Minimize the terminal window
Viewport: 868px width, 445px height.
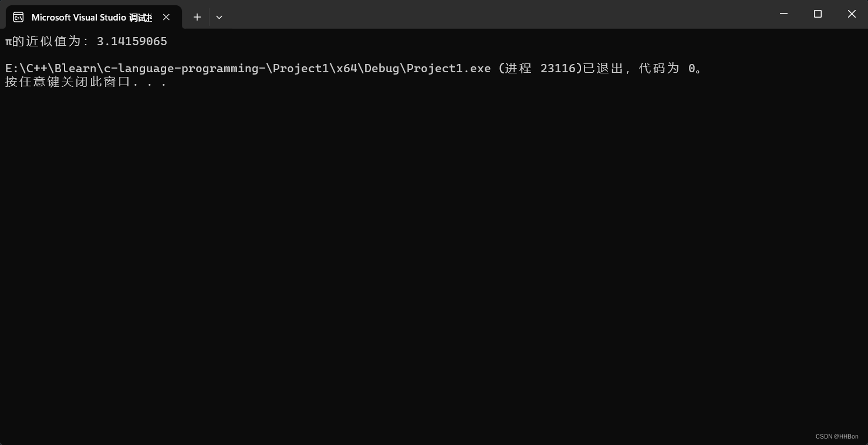(x=783, y=14)
